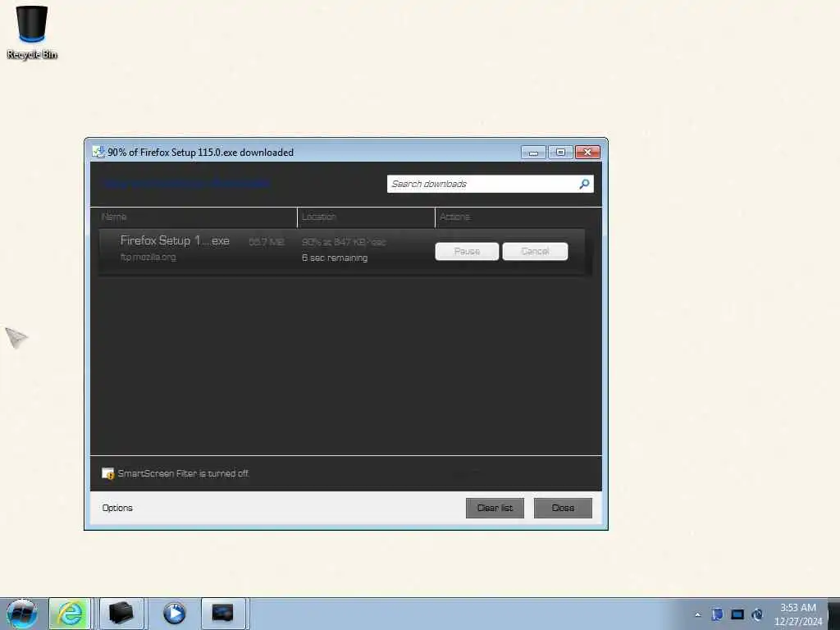Open the Start menu orb
The image size is (840, 630).
click(22, 614)
